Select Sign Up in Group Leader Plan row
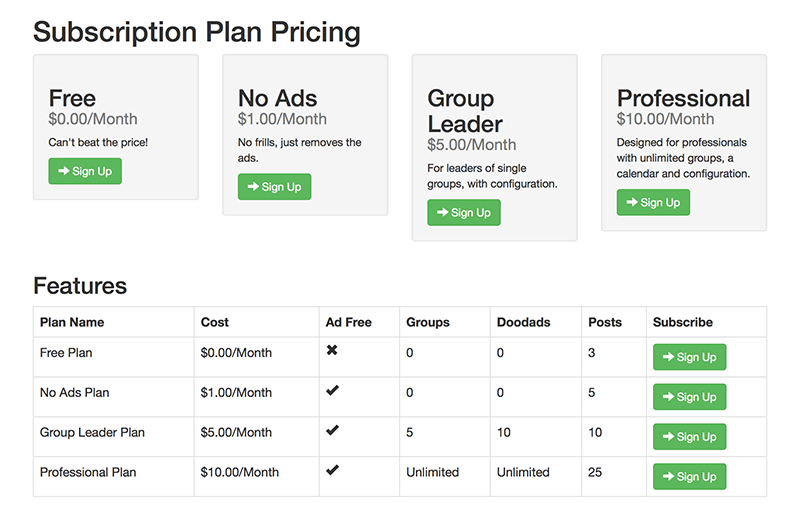The image size is (800, 510). click(x=689, y=437)
